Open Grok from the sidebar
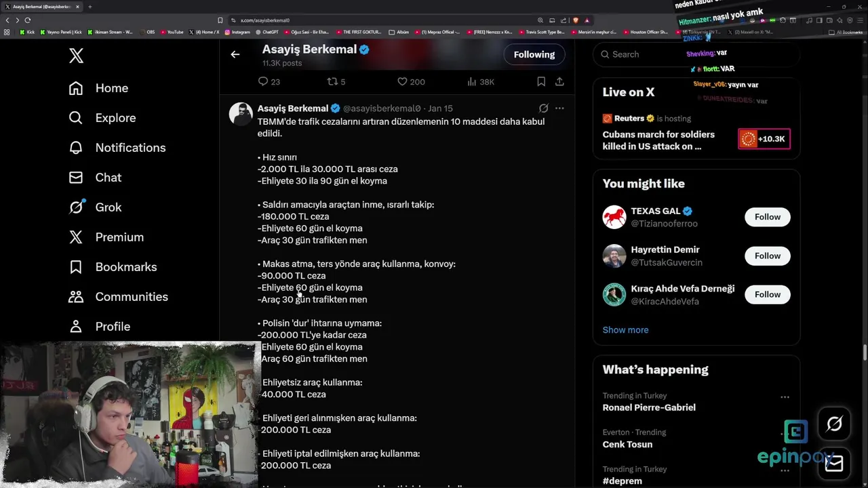Viewport: 868px width, 488px height. coord(95,207)
